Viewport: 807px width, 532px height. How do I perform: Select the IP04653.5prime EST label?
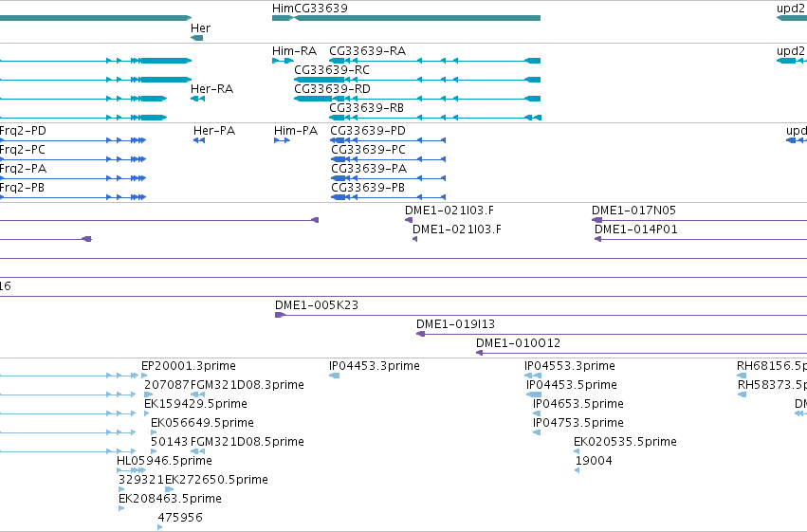tap(578, 404)
